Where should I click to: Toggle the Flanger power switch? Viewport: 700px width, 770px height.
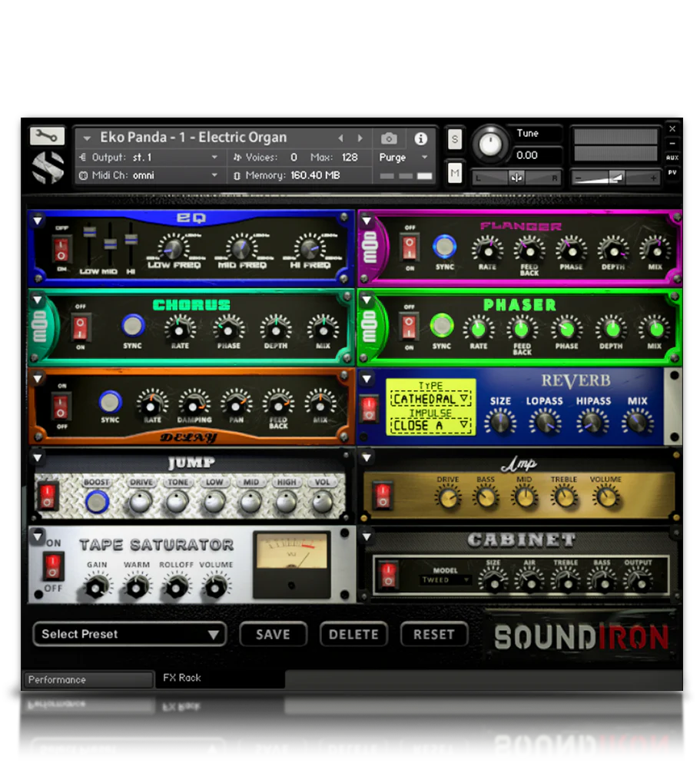click(410, 247)
